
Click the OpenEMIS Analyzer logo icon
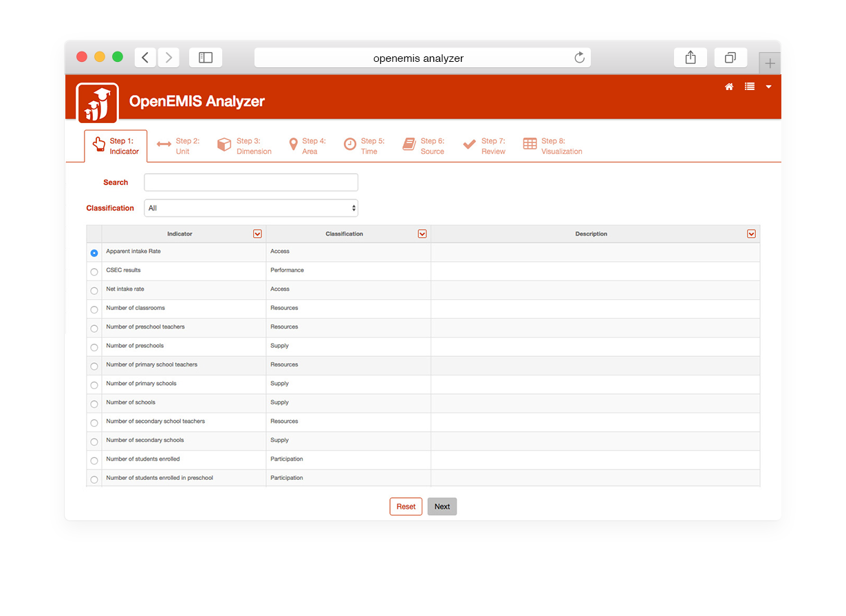pyautogui.click(x=97, y=103)
